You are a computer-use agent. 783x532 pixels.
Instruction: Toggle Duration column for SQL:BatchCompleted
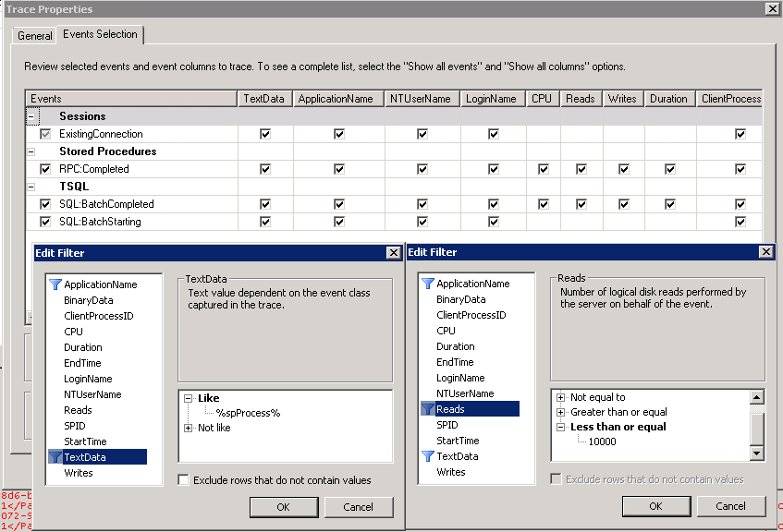coord(670,204)
